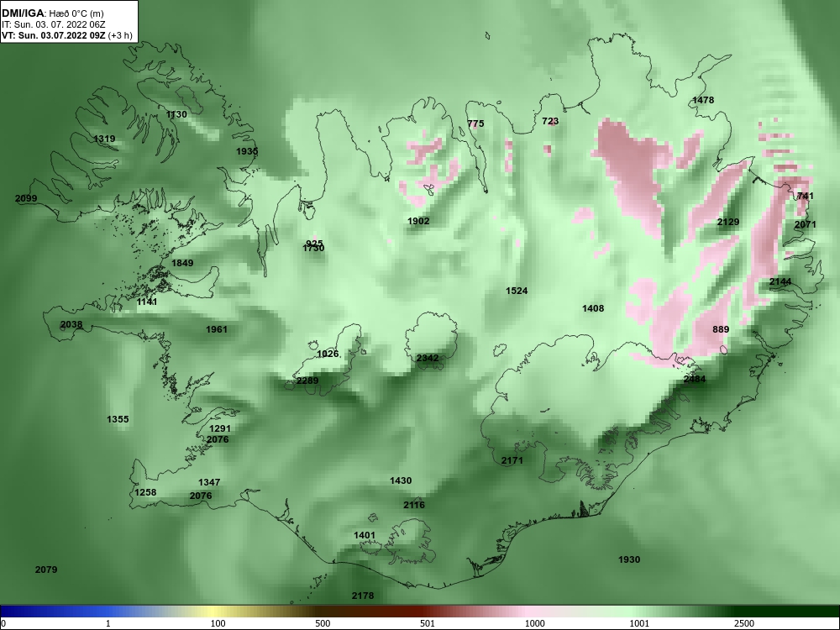Viewport: 840px width, 630px height.
Task: Click the 1000 tick label on the legend
Action: pos(535,623)
